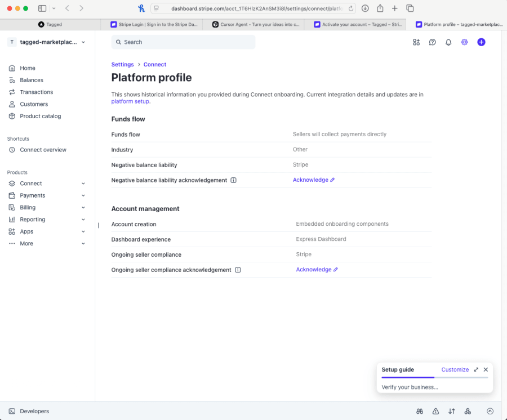
Task: Open the tagged-marketplace account switcher
Action: 47,42
